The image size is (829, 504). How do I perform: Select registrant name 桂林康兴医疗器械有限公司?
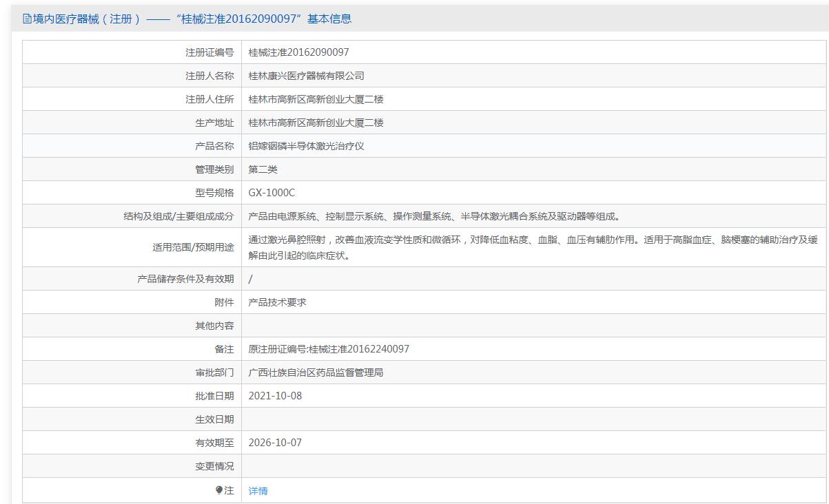point(307,76)
